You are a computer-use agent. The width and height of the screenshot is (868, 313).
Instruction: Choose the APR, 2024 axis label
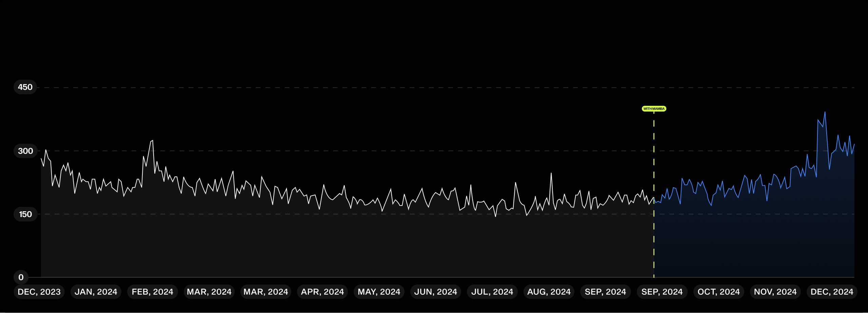point(322,292)
